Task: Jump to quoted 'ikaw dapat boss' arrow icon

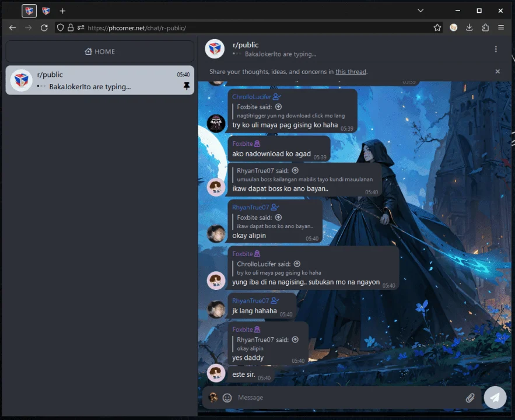Action: 279,218
